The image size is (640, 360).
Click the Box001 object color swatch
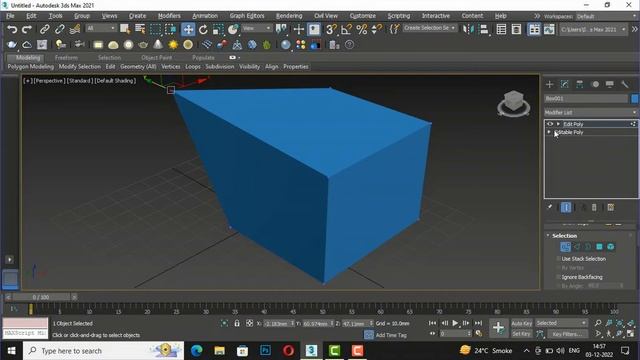[x=634, y=98]
